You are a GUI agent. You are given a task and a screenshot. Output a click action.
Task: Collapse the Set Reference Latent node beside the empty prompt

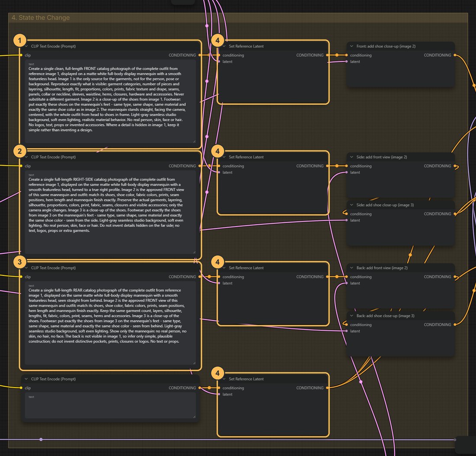[224, 379]
